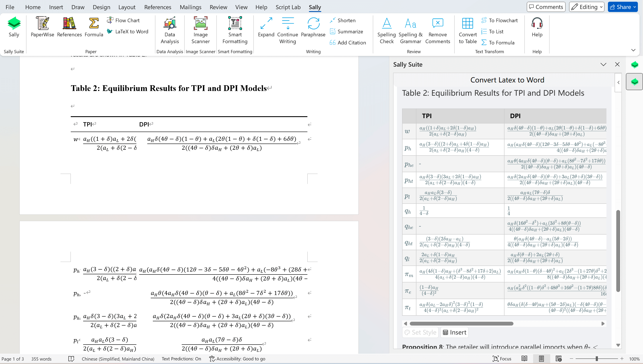The width and height of the screenshot is (643, 364).
Task: Open the Help headset icon
Action: click(537, 27)
